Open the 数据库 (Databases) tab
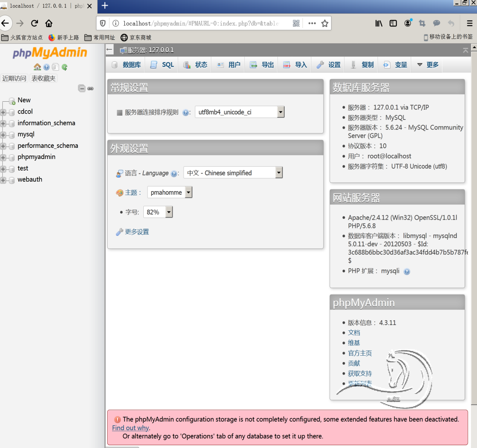Screen dimensions: 477x448 [x=127, y=65]
